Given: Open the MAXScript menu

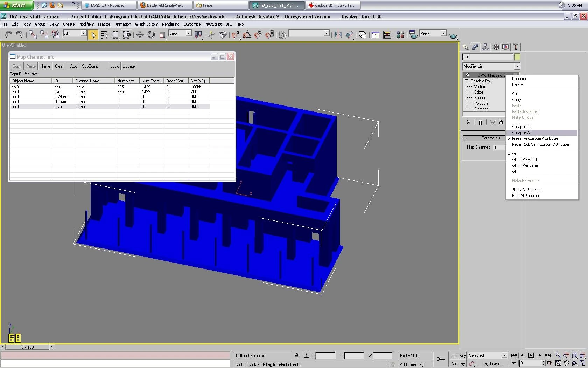Looking at the screenshot, I should (213, 24).
